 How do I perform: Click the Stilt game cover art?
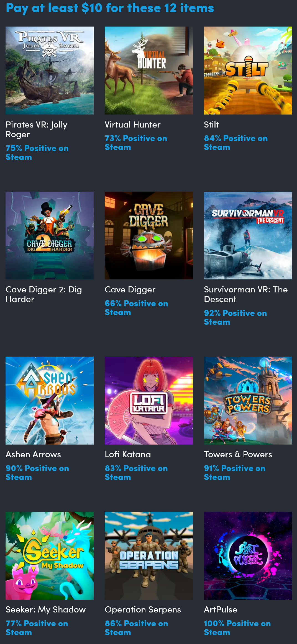click(248, 71)
